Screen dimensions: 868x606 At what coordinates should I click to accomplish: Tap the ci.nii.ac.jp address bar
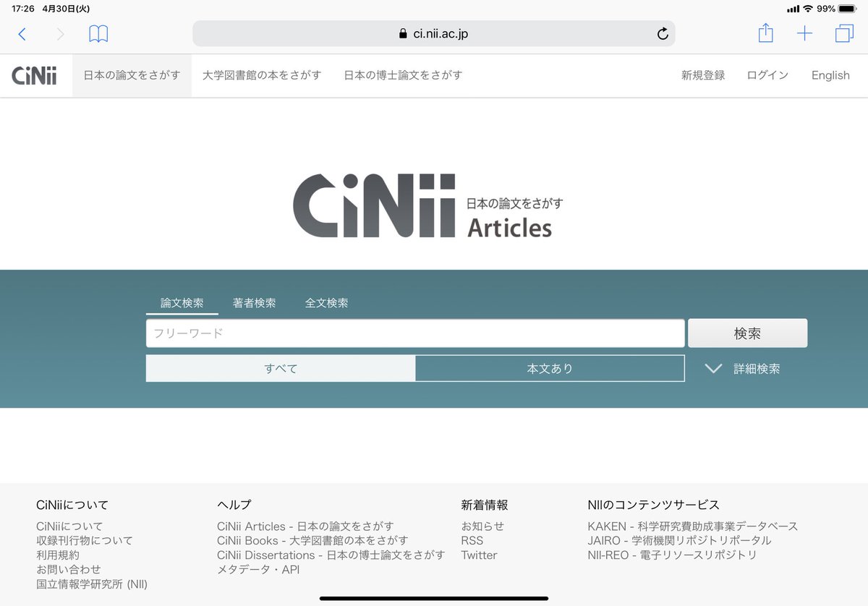point(434,34)
